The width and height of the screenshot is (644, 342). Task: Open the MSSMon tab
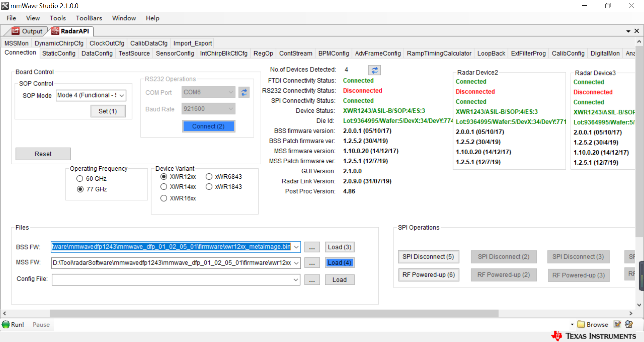16,43
